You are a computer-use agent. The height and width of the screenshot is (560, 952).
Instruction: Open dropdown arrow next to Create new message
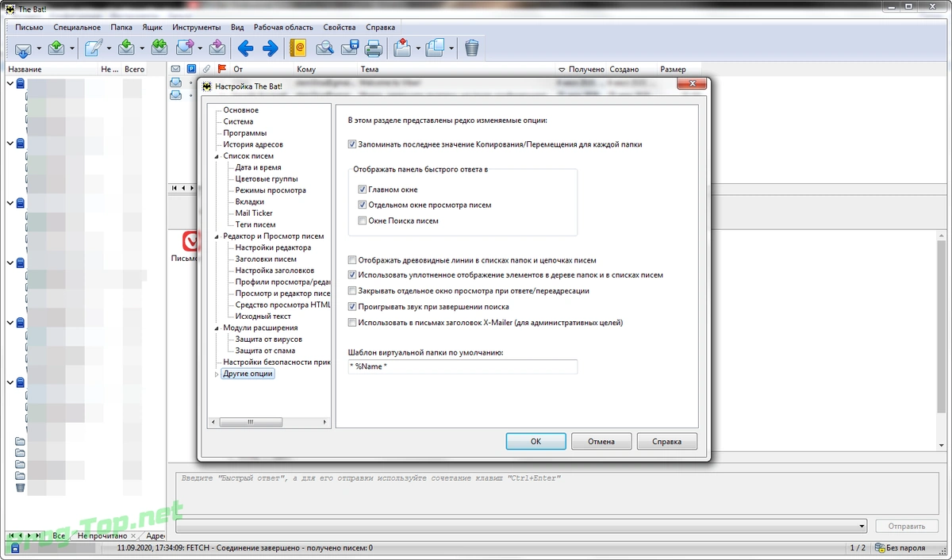coord(109,49)
